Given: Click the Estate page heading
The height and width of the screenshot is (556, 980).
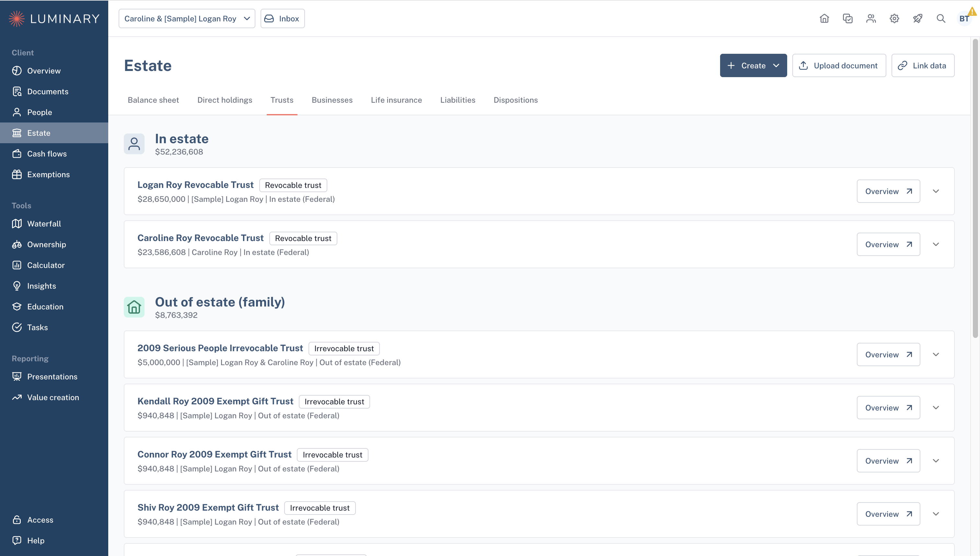Looking at the screenshot, I should (x=148, y=65).
